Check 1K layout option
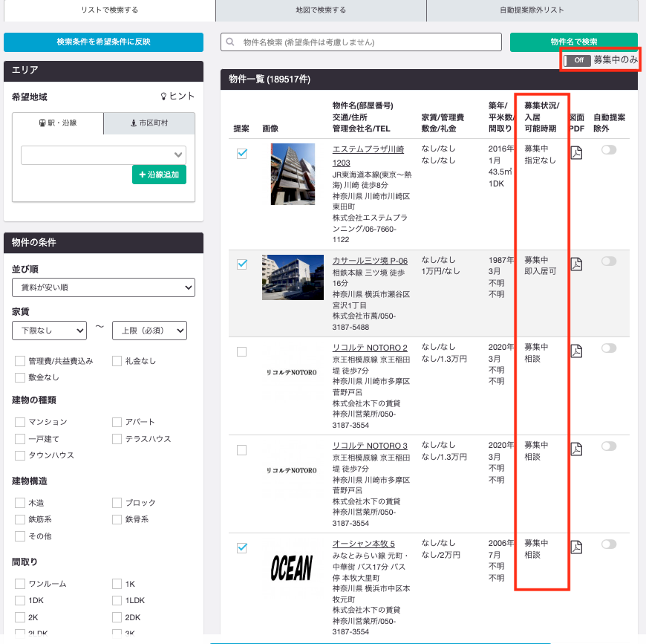646x644 pixels. pos(117,584)
